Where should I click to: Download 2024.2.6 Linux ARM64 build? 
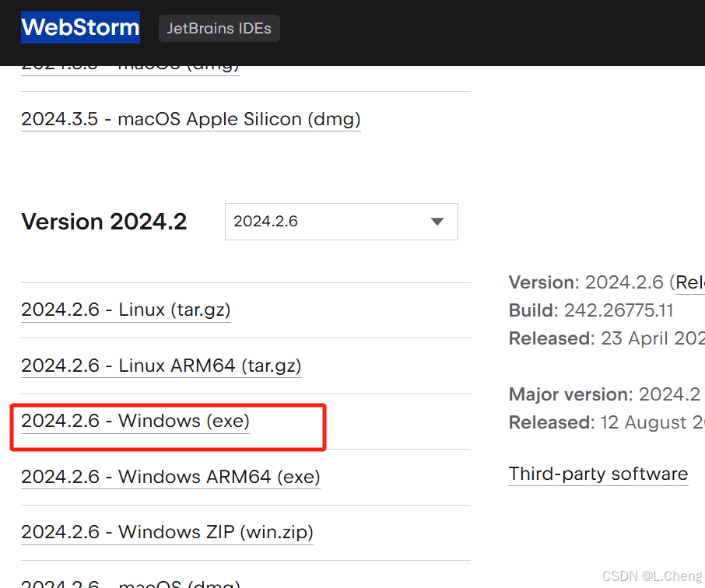tap(160, 366)
